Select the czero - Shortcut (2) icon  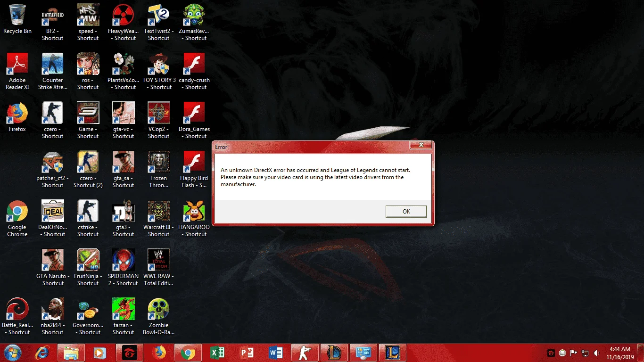click(x=88, y=170)
